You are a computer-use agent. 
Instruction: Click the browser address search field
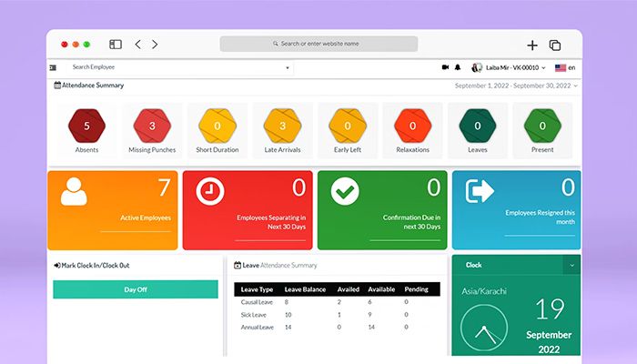point(318,44)
